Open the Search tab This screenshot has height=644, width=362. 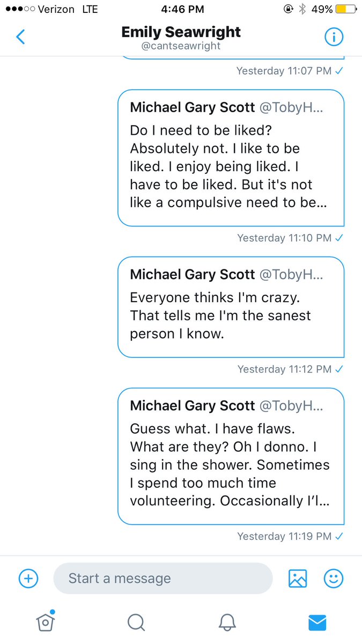pyautogui.click(x=136, y=621)
